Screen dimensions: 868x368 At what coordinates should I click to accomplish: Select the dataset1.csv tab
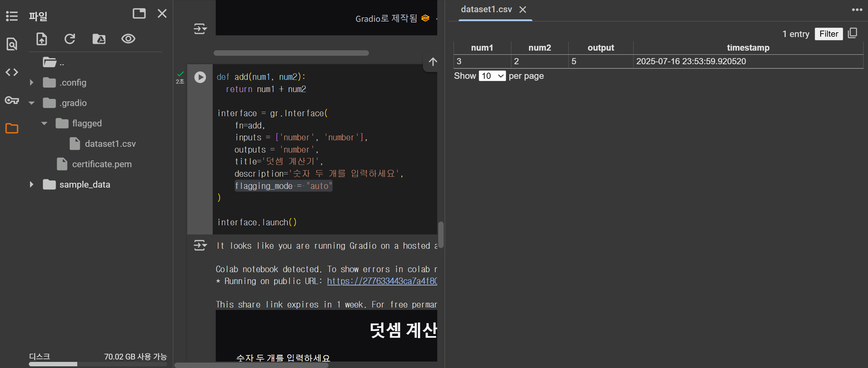click(486, 10)
